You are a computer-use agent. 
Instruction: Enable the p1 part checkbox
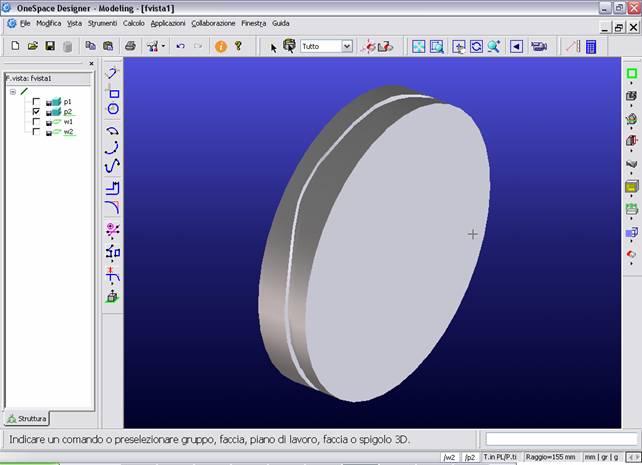click(36, 101)
